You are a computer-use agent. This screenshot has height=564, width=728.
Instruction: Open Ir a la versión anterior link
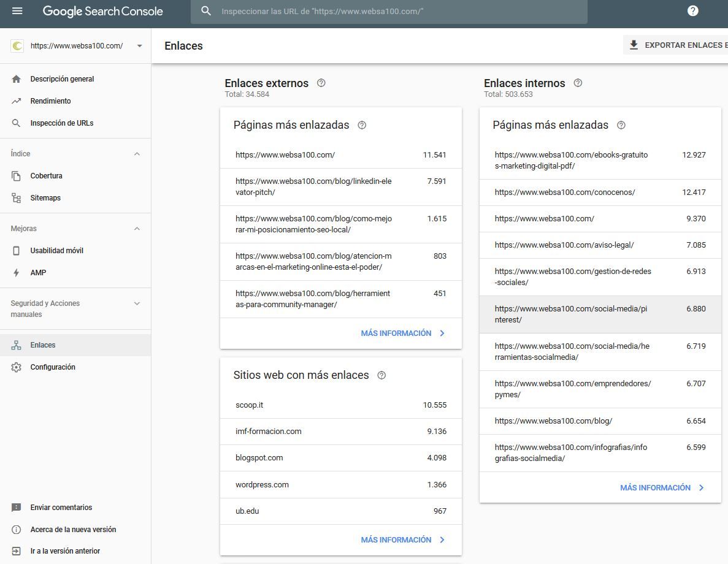point(65,551)
